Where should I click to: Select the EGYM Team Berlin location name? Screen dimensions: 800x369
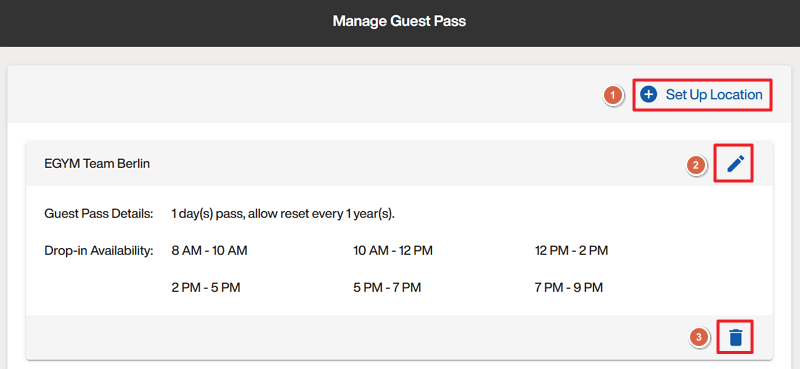pyautogui.click(x=97, y=164)
